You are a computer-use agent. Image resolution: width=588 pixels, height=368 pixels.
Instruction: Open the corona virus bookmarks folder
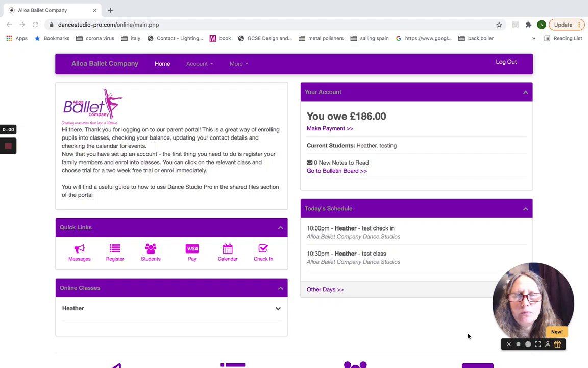click(95, 38)
